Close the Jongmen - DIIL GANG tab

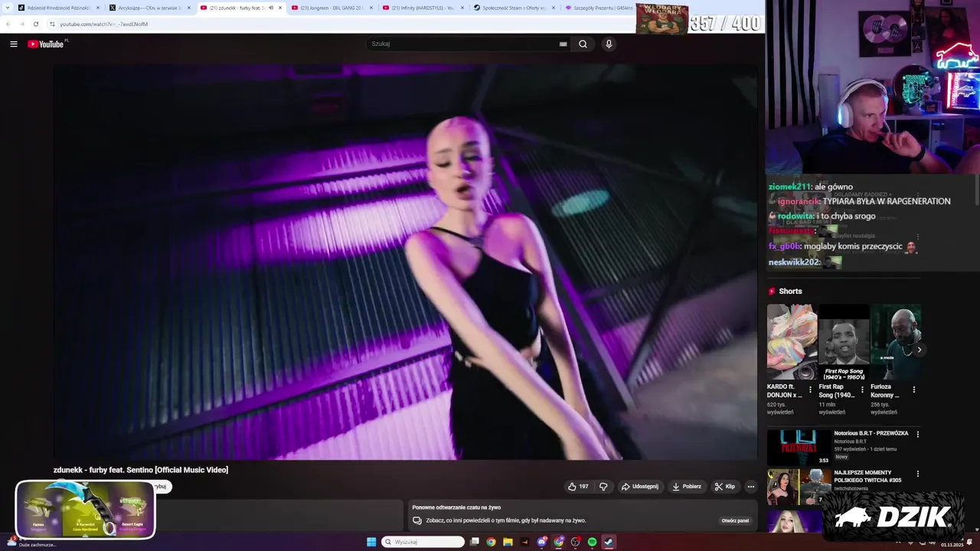(x=371, y=8)
